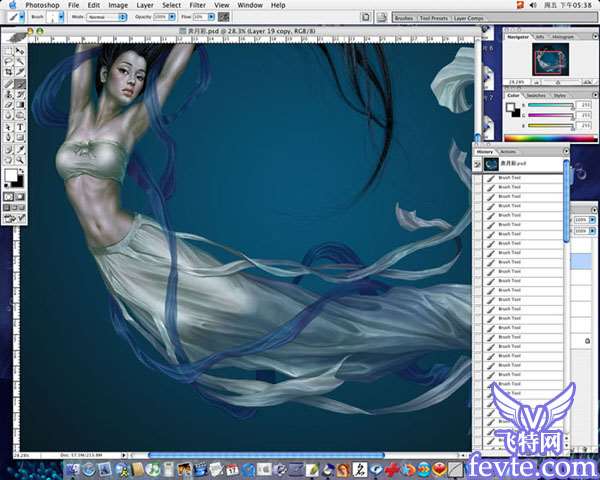The width and height of the screenshot is (600, 480).
Task: Click the R color slider in Color panel
Action: pos(550,104)
